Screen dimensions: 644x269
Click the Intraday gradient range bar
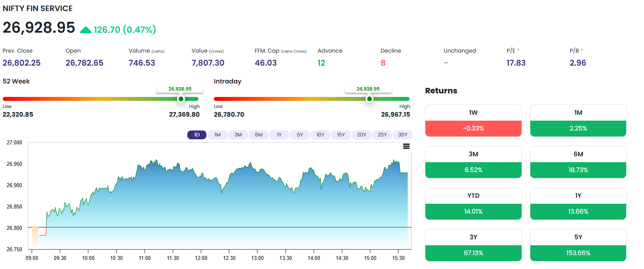(x=312, y=99)
